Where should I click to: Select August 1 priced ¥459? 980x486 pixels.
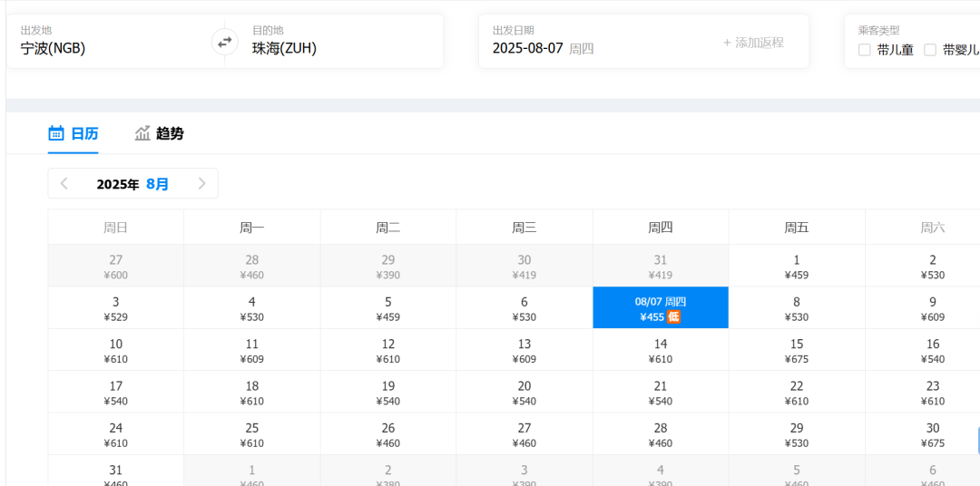click(797, 266)
